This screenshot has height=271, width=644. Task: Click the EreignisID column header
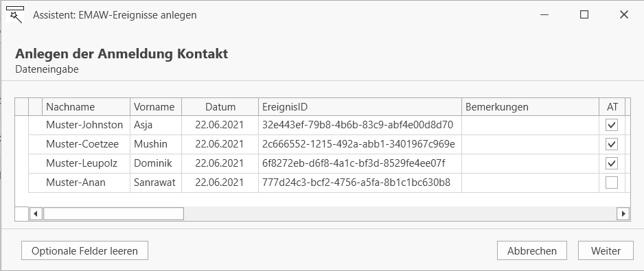click(360, 107)
